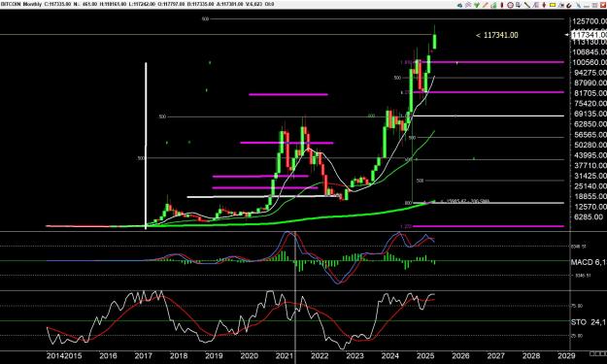The image size is (607, 364).
Task: Click the C:117335.00 close value in header
Action: click(57, 4)
